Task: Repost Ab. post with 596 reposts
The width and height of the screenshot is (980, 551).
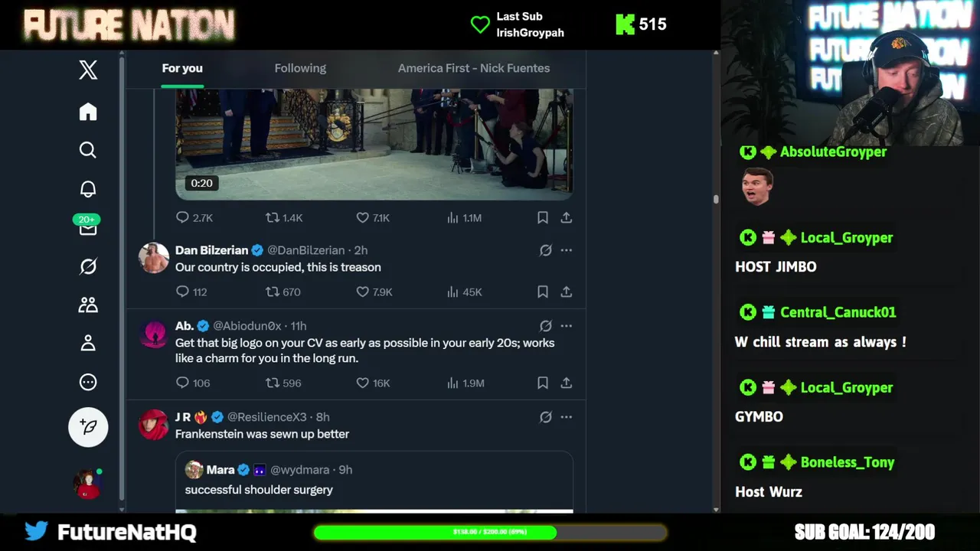Action: [x=283, y=383]
